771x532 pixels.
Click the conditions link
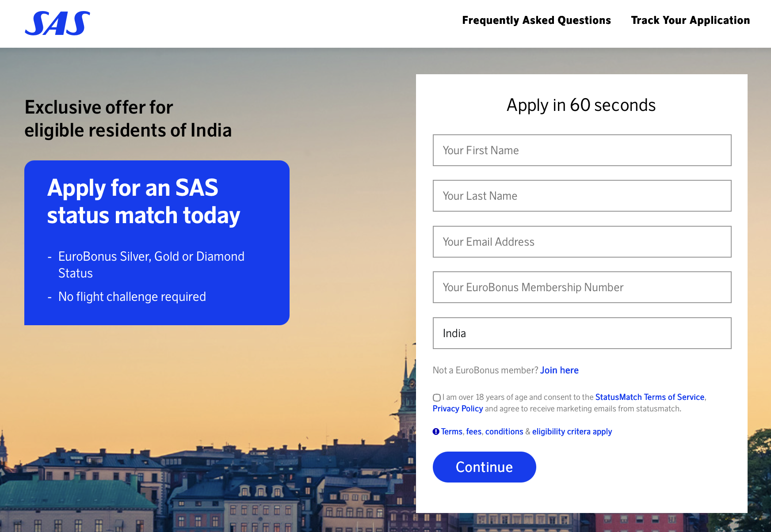pos(504,432)
